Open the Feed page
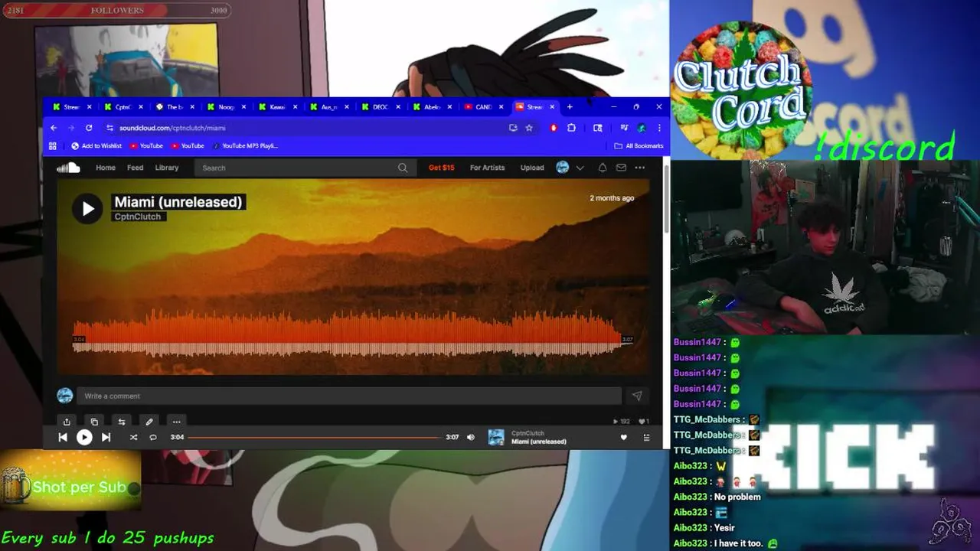This screenshot has height=551, width=980. tap(136, 168)
